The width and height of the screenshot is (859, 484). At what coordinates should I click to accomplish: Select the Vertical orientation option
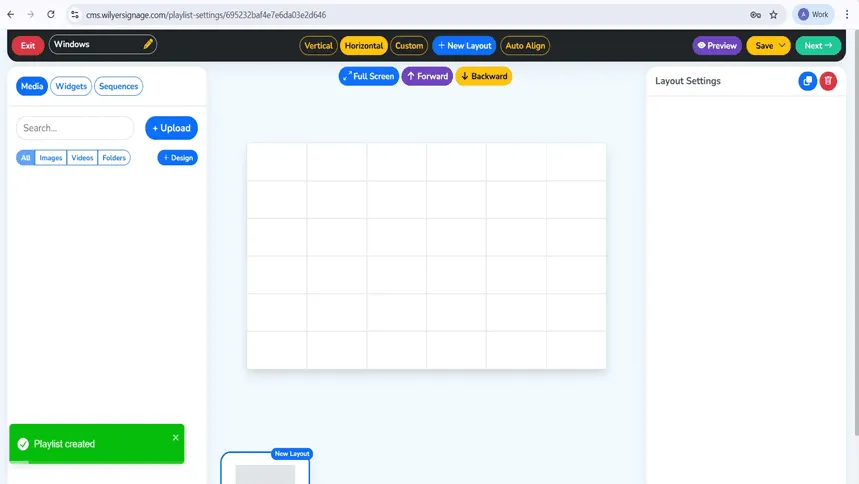pos(318,45)
